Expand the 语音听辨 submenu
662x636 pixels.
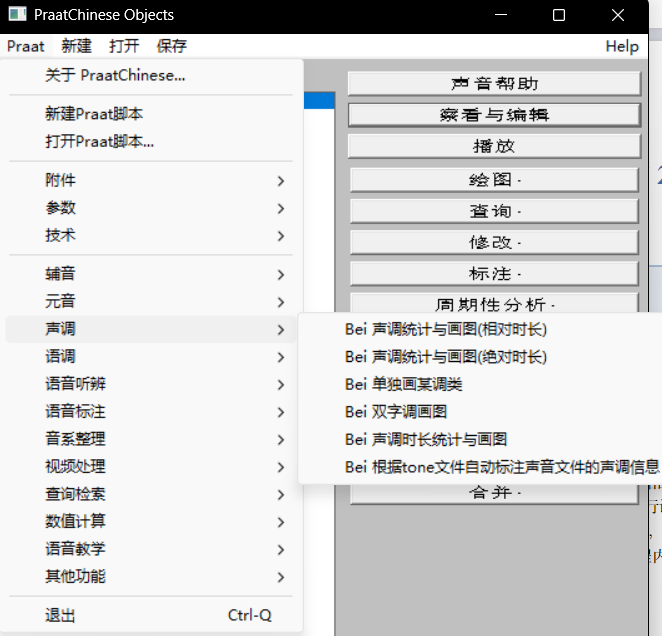coord(151,384)
